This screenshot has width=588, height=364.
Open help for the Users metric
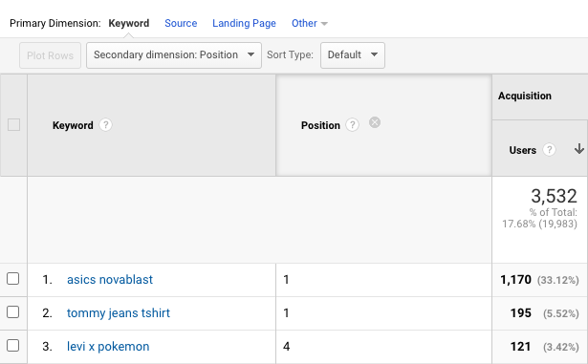click(x=549, y=150)
